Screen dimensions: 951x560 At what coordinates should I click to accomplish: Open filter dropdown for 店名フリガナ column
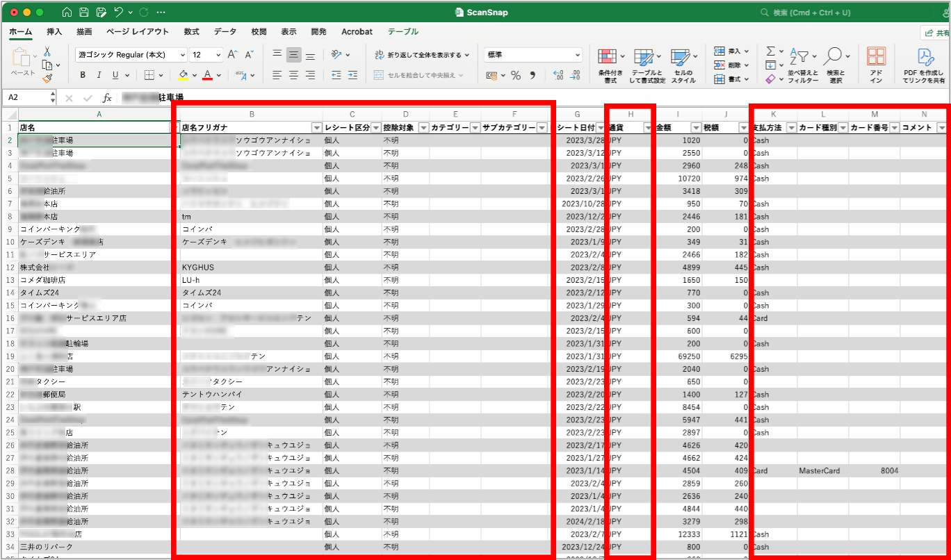tap(317, 128)
